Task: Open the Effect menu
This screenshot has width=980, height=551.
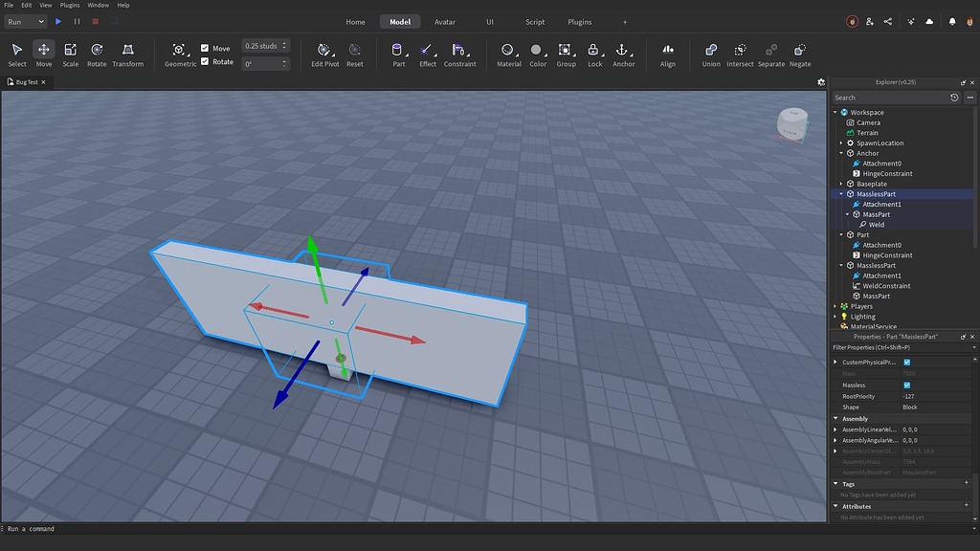Action: click(x=428, y=55)
